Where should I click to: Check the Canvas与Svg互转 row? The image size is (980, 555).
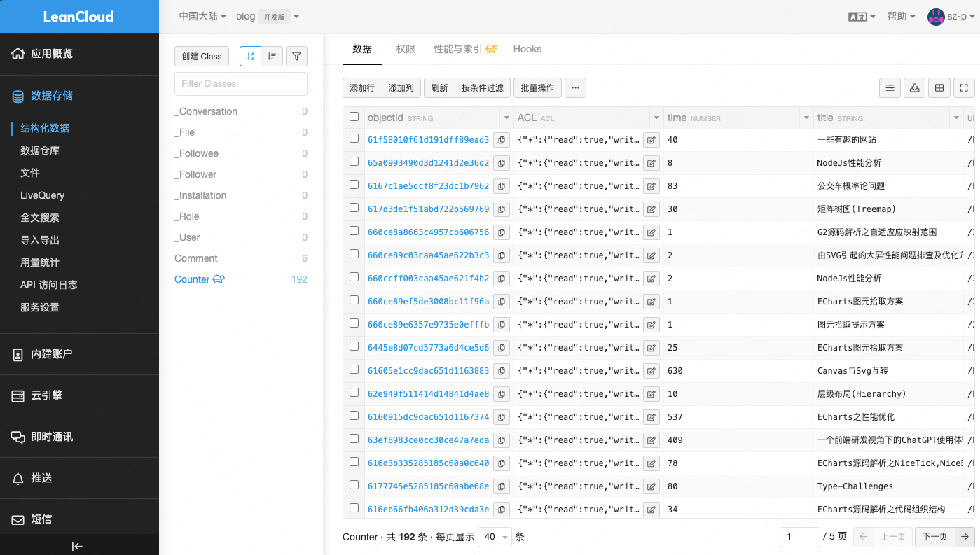pos(354,370)
